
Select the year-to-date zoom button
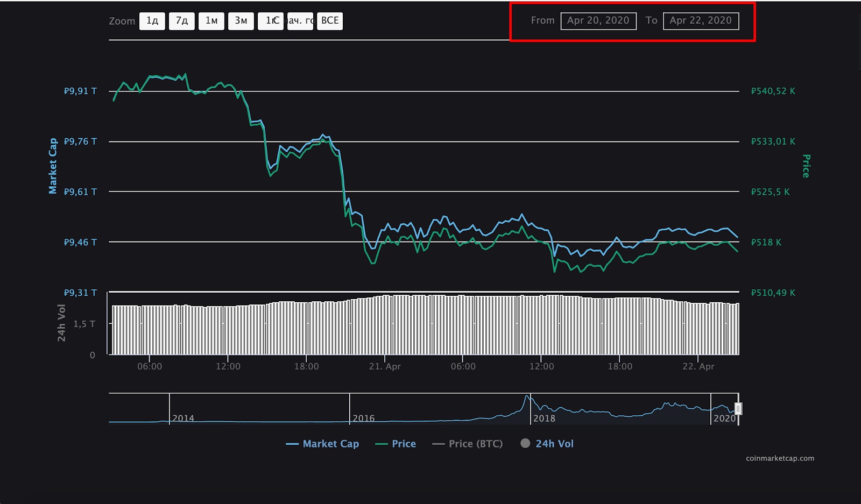(300, 21)
